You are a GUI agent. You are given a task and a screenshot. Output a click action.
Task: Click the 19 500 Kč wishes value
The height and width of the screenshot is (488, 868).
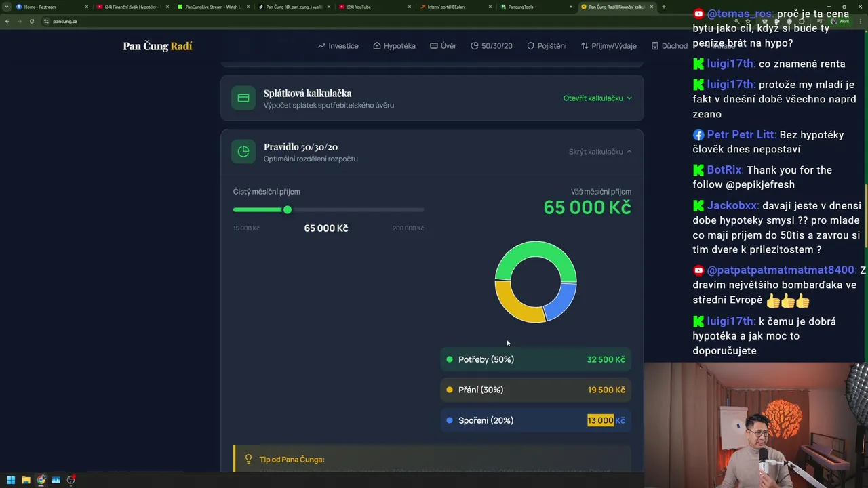[606, 390]
